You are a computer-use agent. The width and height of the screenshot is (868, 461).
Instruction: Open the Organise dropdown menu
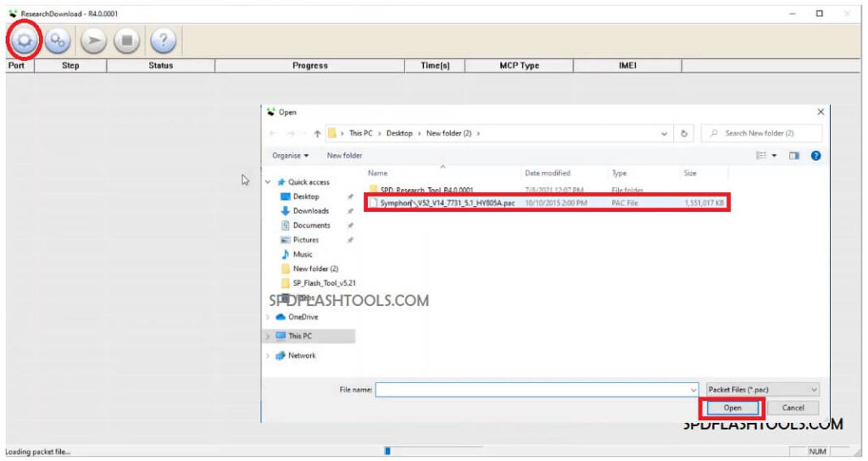(291, 156)
